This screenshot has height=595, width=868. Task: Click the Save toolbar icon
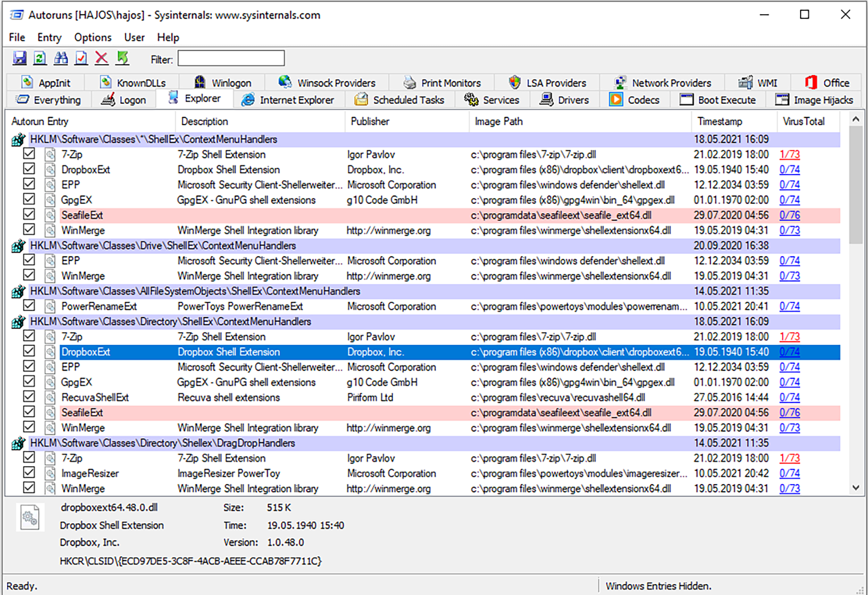20,58
